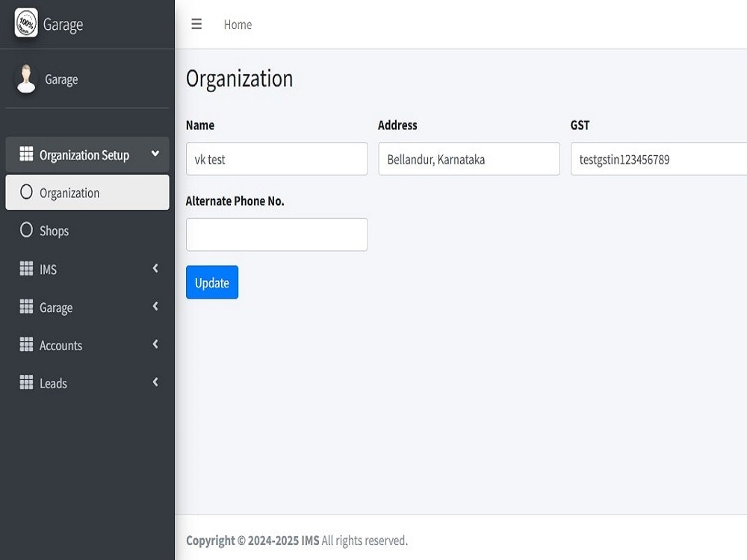747x560 pixels.
Task: Select the Organization sidebar item
Action: [x=87, y=193]
